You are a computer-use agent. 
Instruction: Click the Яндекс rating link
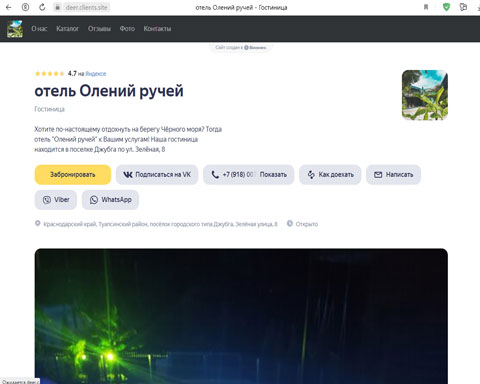[x=96, y=74]
